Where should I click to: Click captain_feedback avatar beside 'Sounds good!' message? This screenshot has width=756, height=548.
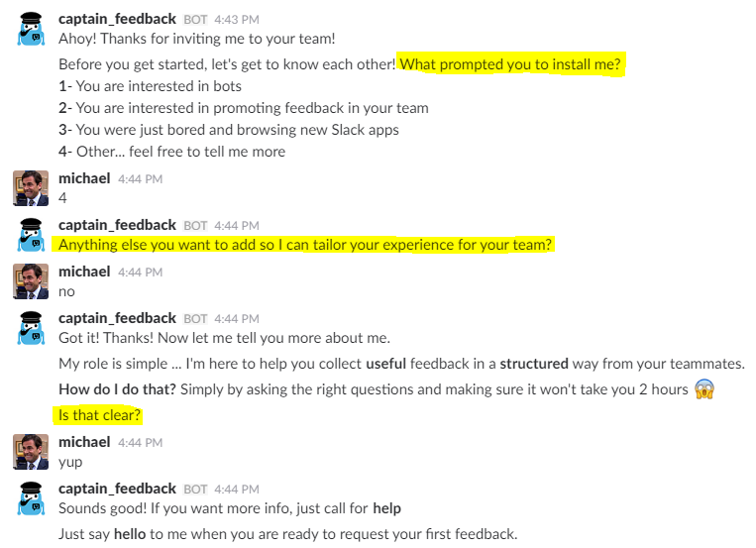[x=31, y=498]
